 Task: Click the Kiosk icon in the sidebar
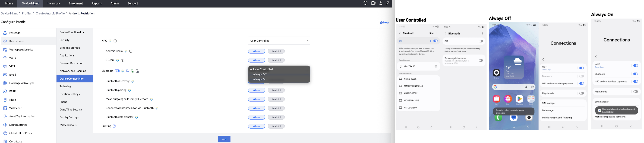click(x=5, y=100)
